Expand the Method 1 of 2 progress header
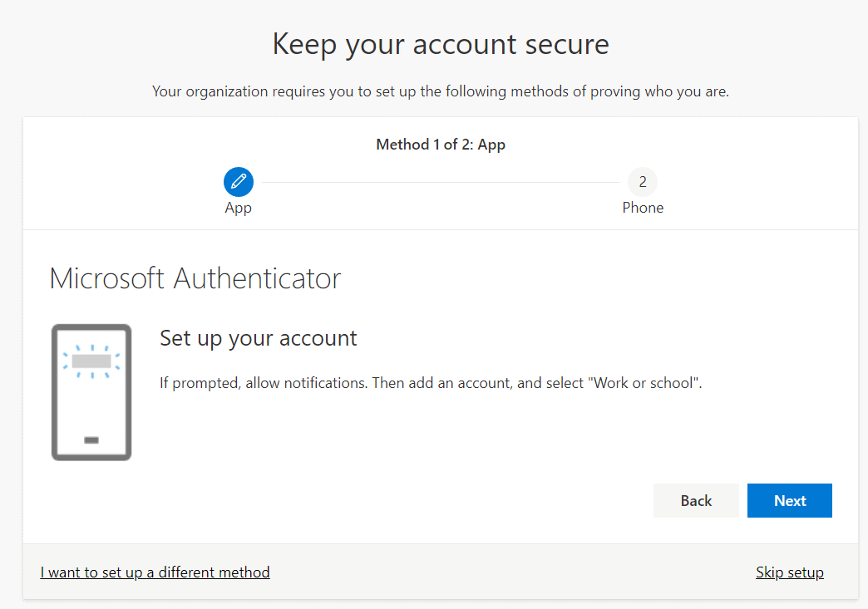The image size is (868, 609). (440, 144)
